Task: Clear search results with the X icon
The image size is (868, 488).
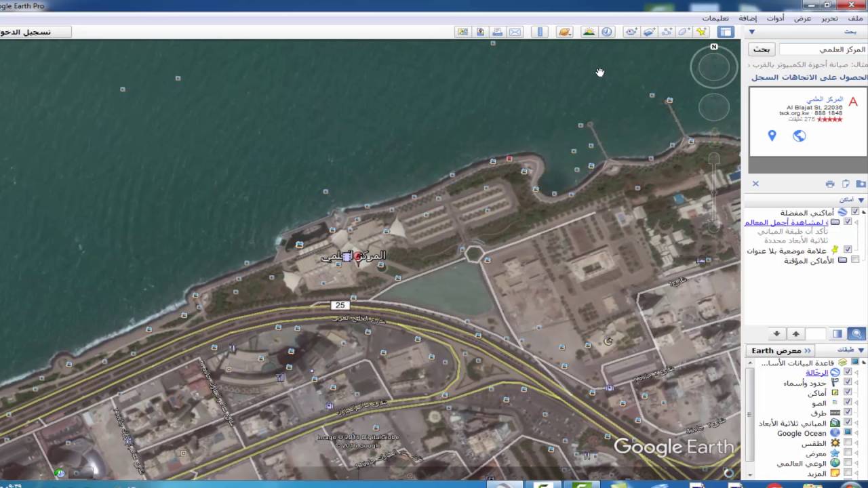Action: [755, 184]
